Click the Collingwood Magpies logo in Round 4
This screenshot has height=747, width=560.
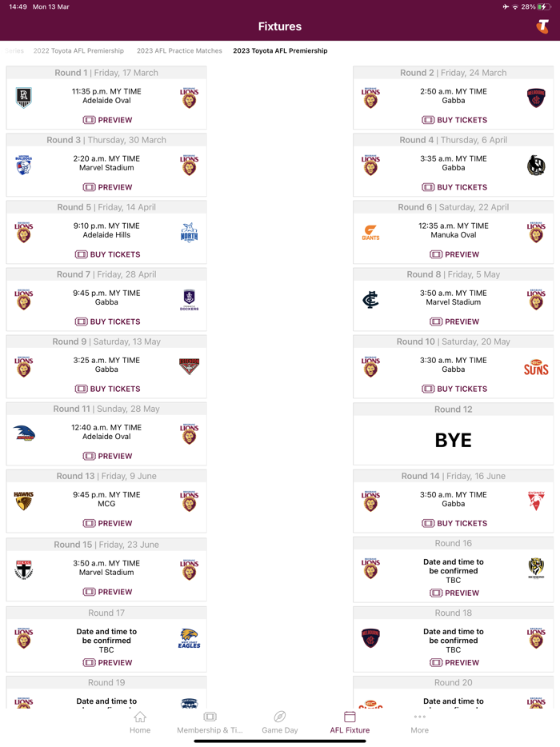click(x=535, y=166)
